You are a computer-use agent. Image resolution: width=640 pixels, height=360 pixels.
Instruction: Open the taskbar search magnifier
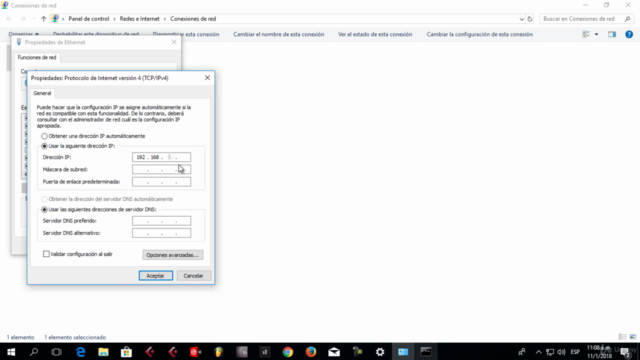pos(34,352)
